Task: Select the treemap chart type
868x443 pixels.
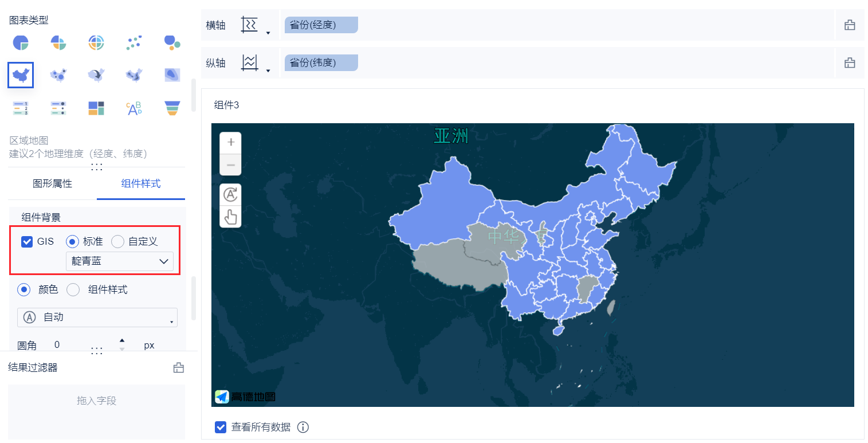Action: (x=96, y=108)
